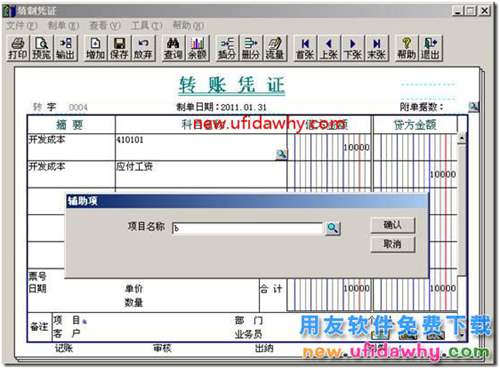This screenshot has width=500, height=369.
Task: Click debit amount 10000 in first row
Action: point(356,147)
